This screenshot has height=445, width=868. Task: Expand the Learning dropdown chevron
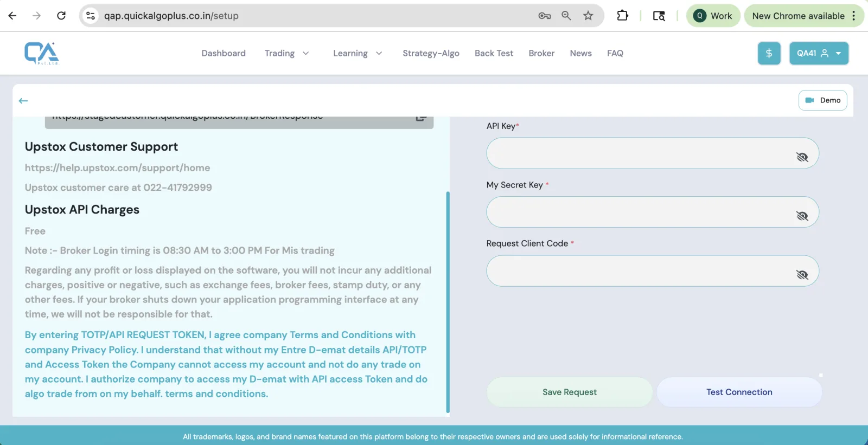tap(379, 53)
